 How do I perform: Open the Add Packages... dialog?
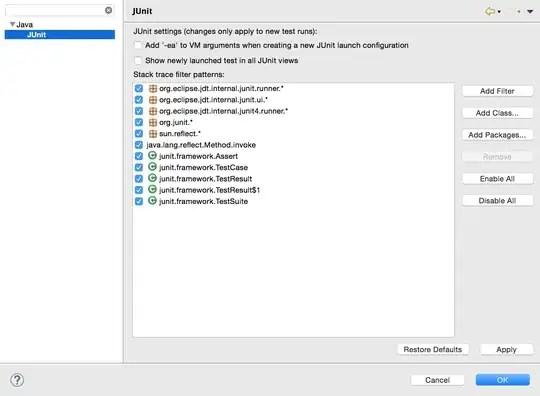[497, 135]
